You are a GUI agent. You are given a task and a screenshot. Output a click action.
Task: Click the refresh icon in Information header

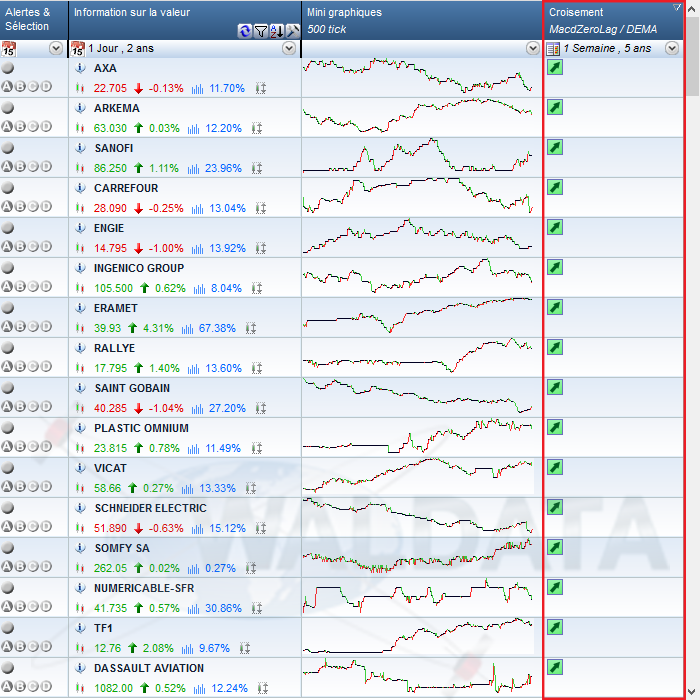(x=244, y=31)
